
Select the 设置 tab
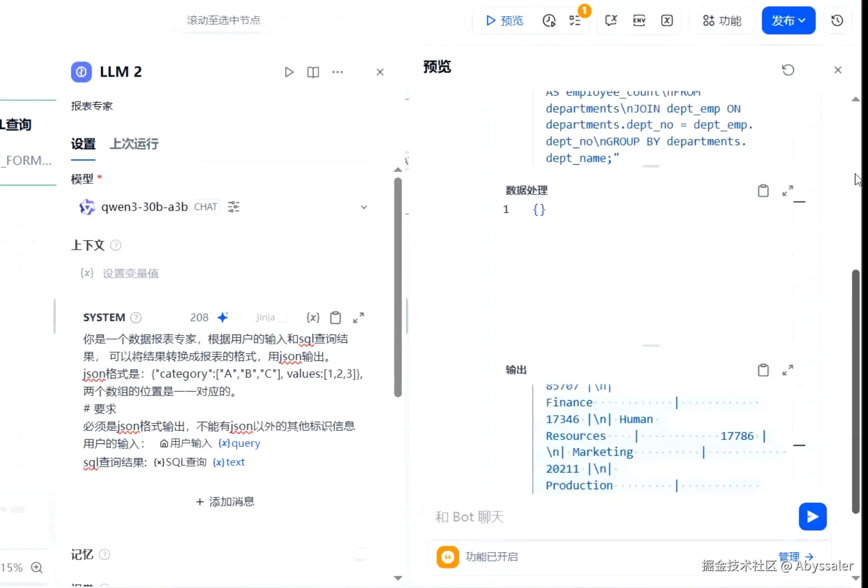point(83,144)
